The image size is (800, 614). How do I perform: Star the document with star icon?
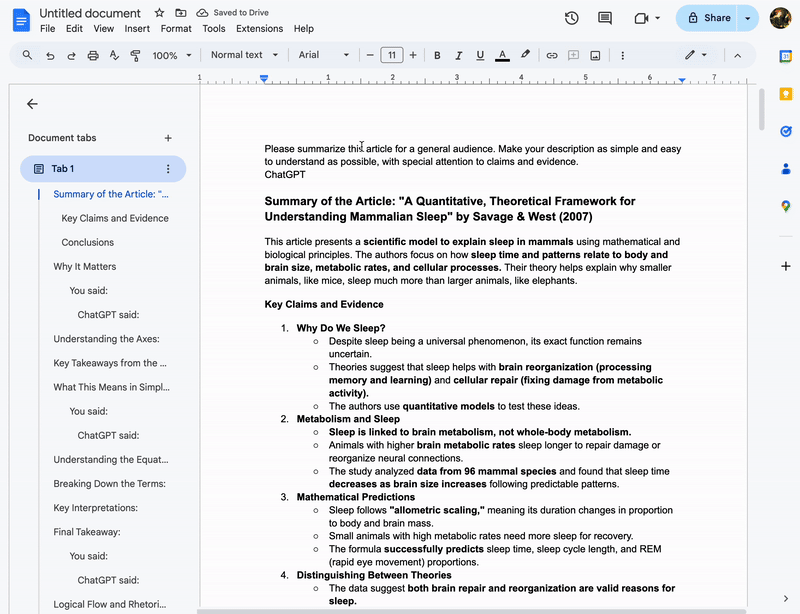tap(160, 13)
